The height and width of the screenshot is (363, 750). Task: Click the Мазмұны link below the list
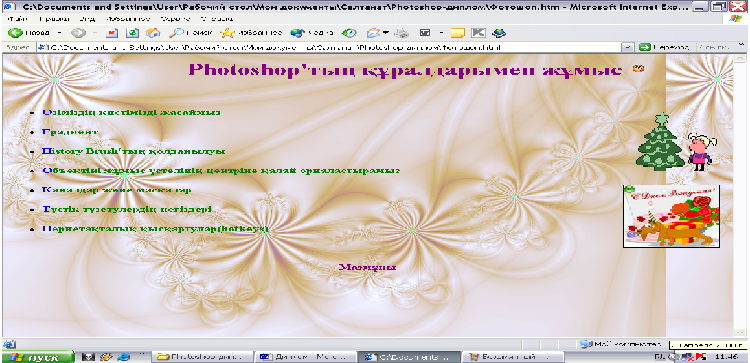coord(368,267)
